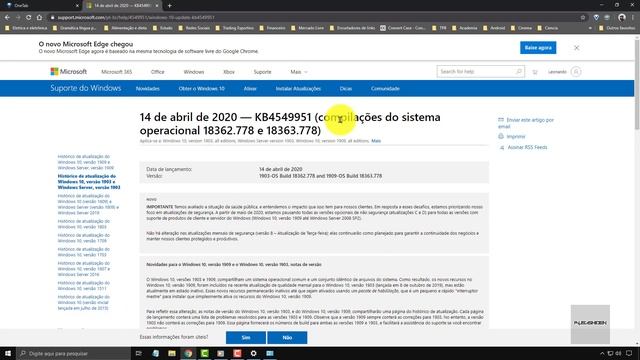
Task: Open the version 1803 update history link
Action: (84, 224)
